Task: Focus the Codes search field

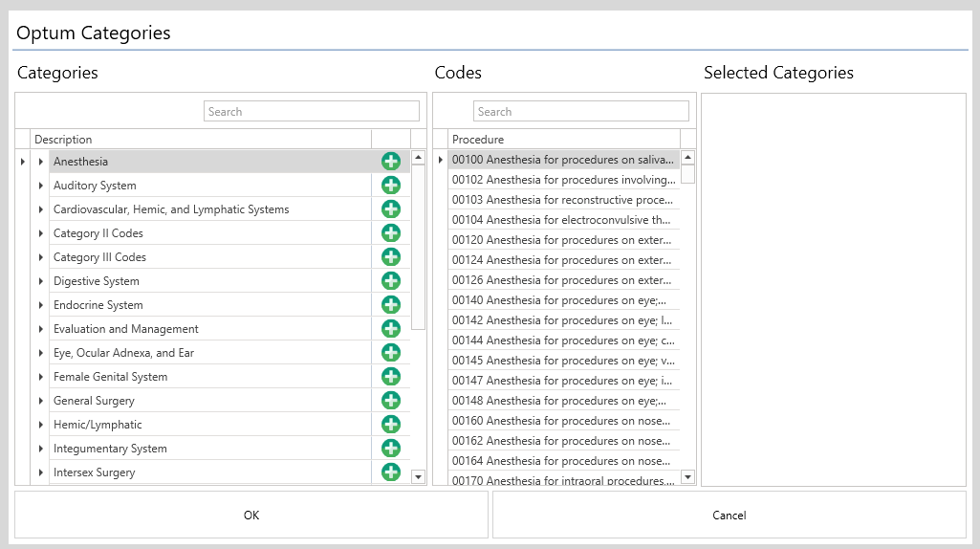Action: 581,111
